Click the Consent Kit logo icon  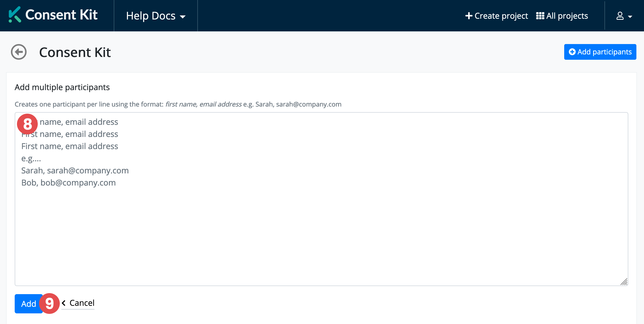(x=15, y=15)
